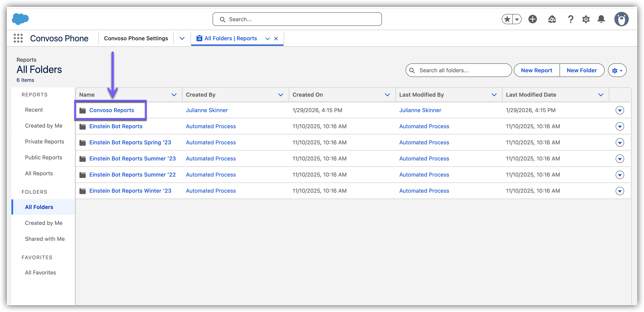Expand the favorites list dropdown arrow

pos(517,19)
